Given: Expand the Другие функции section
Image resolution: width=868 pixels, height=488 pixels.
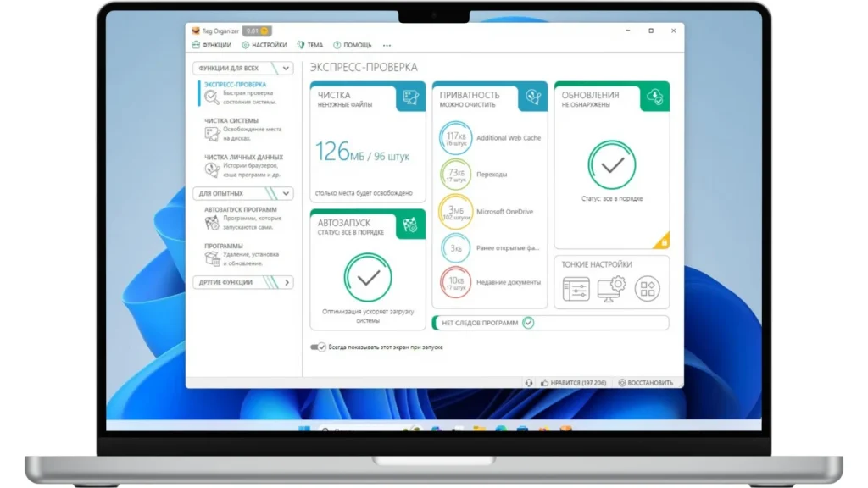Looking at the screenshot, I should coord(286,282).
